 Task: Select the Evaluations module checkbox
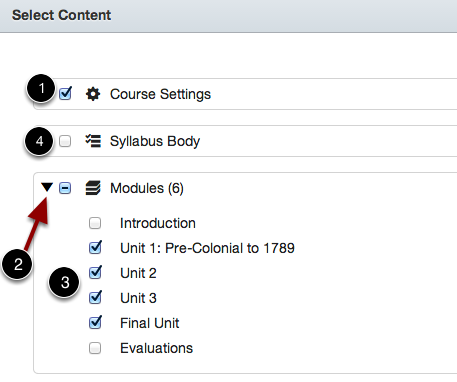(95, 348)
